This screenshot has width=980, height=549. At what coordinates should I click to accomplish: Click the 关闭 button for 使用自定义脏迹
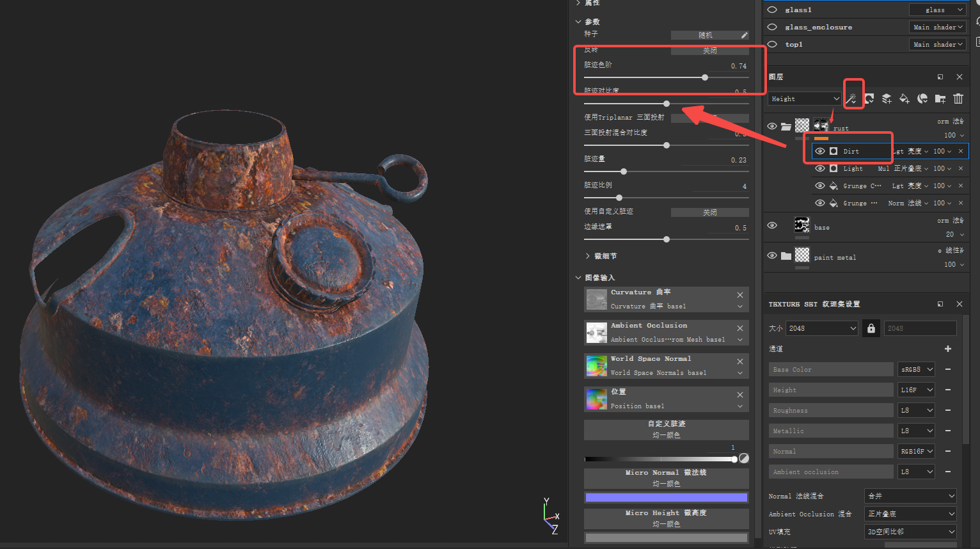710,212
